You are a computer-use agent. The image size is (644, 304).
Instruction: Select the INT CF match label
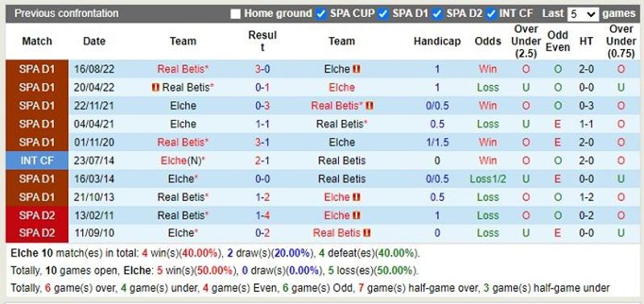[x=37, y=160]
